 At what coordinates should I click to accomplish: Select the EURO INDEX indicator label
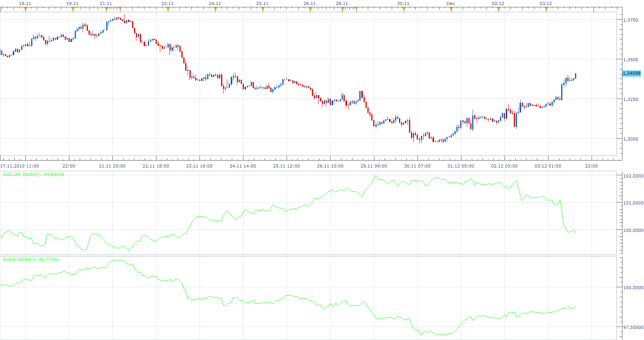[x=31, y=260]
